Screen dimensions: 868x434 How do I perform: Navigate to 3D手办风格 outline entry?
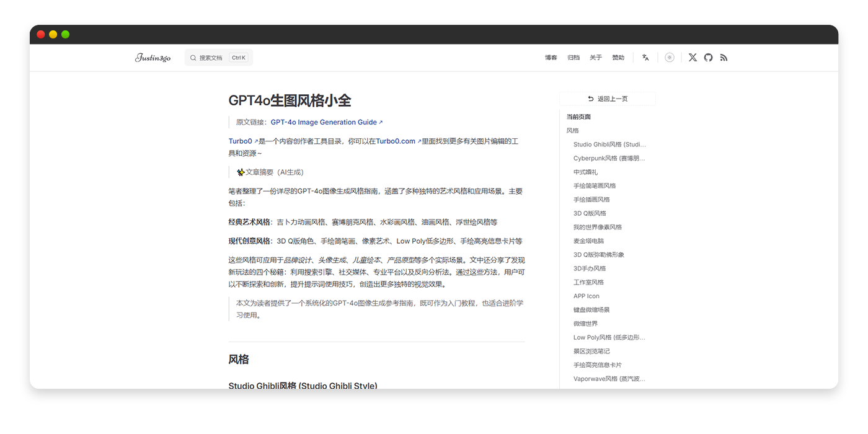pos(590,268)
